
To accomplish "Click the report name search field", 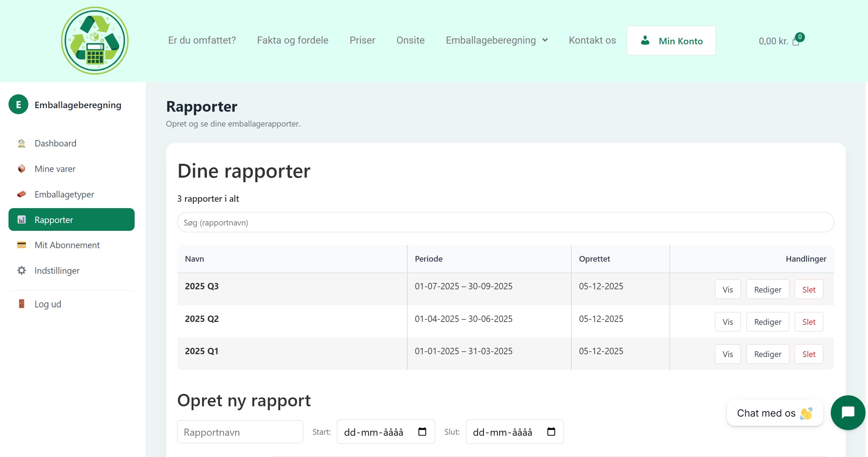I will coord(505,222).
